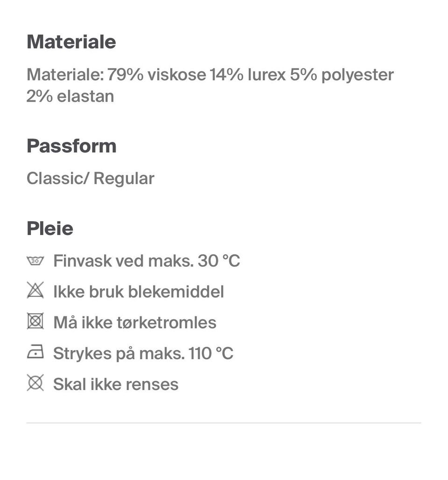Viewport: 448px width, 480px height.
Task: Click the '2% elastan' text
Action: (x=70, y=96)
